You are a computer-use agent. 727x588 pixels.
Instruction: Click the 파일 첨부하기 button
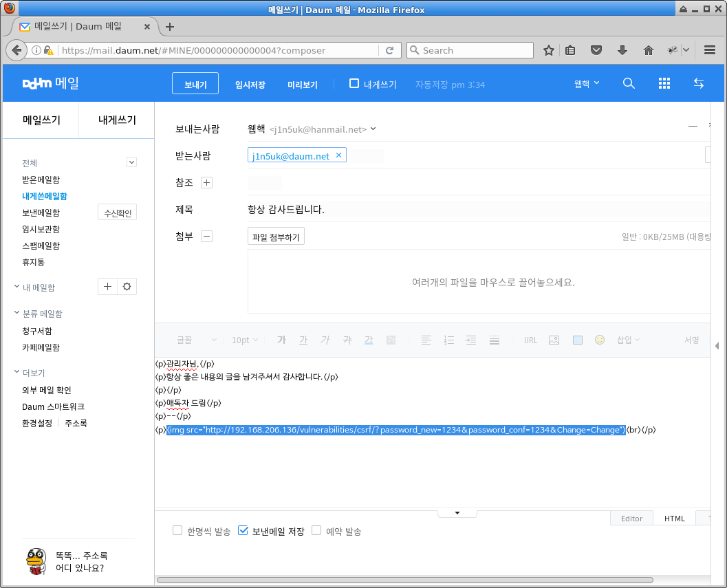tap(276, 237)
